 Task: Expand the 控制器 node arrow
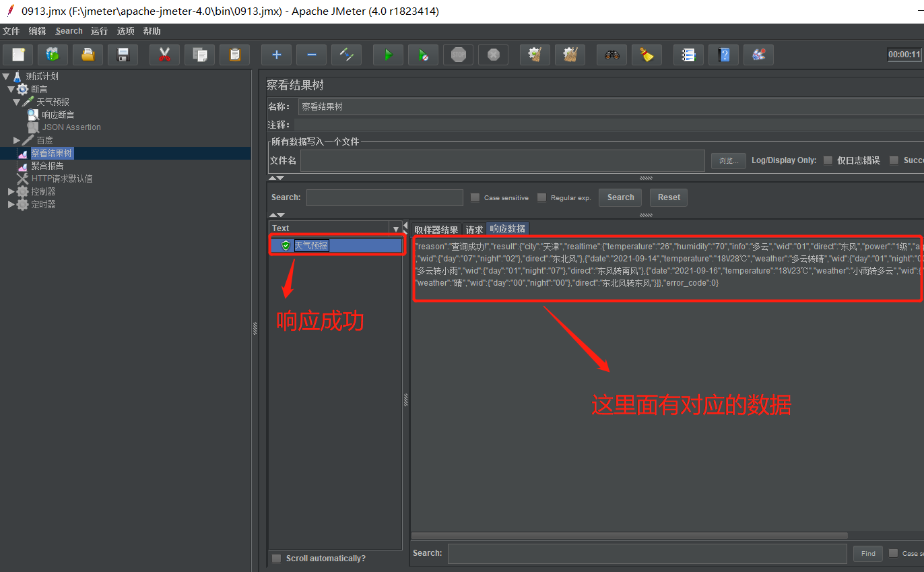(x=11, y=191)
